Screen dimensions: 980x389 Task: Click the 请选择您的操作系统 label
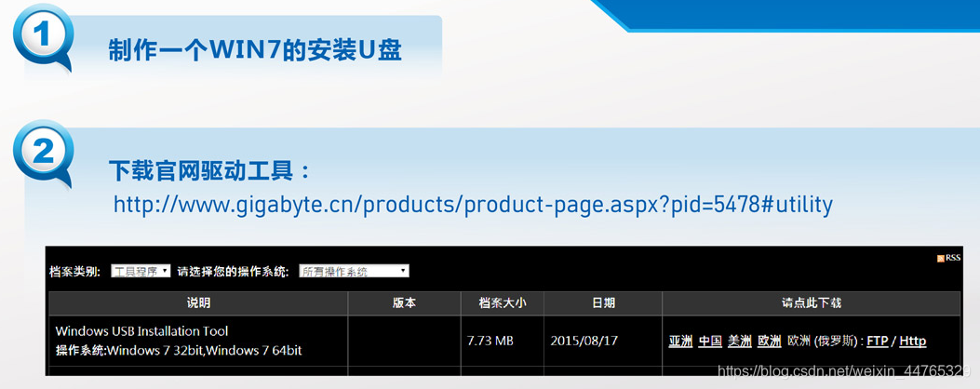point(233,272)
